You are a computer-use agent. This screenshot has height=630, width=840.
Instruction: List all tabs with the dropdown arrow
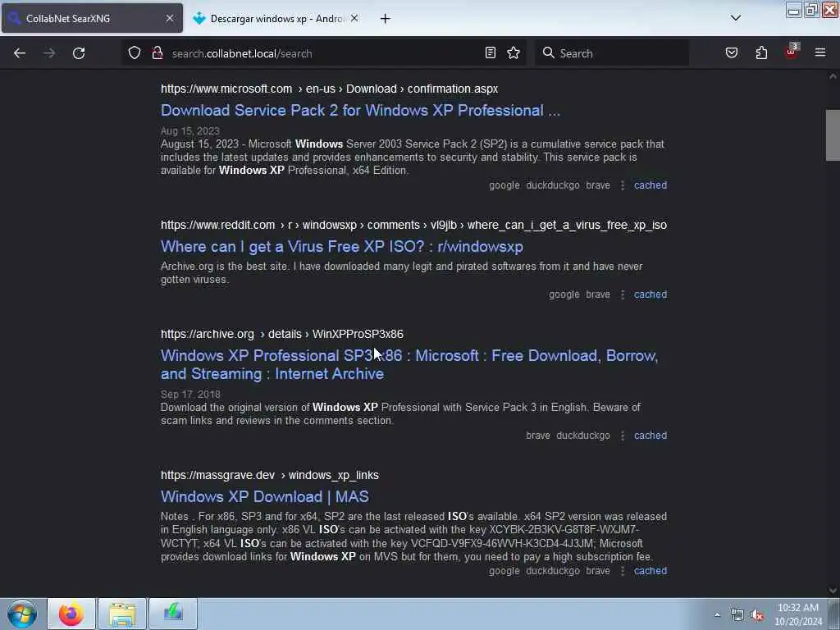click(736, 18)
